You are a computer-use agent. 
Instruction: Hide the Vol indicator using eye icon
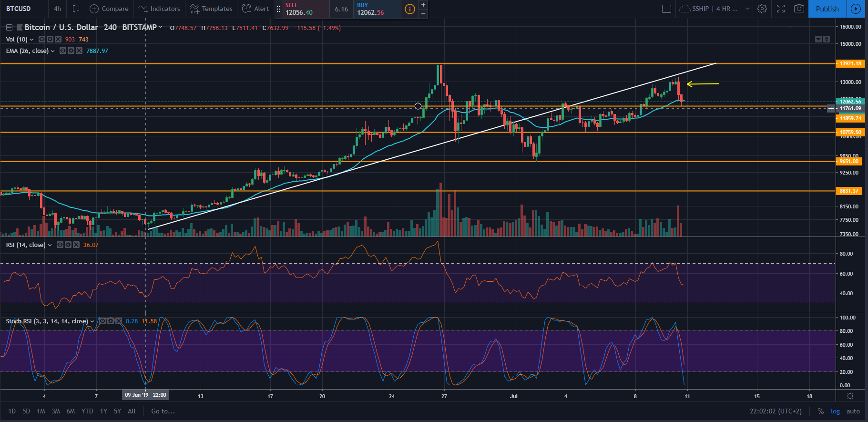[42, 39]
